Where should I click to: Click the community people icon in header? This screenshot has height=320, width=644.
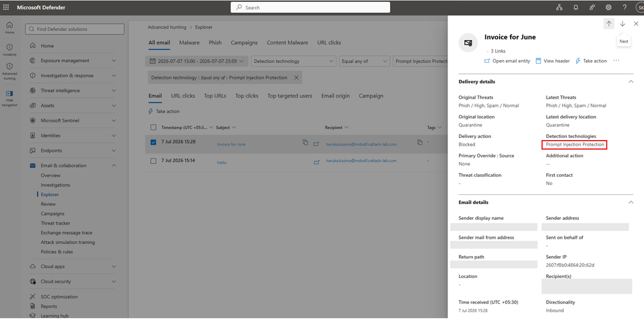click(592, 7)
